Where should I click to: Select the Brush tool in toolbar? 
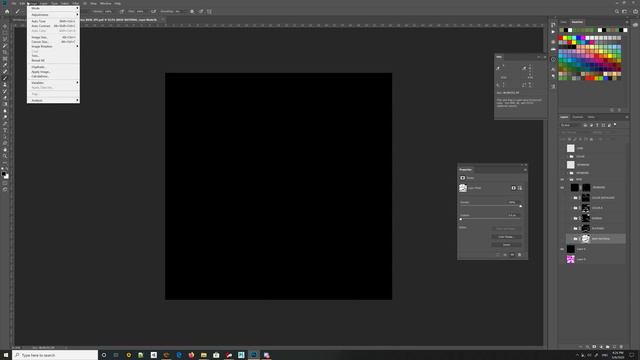point(5,78)
